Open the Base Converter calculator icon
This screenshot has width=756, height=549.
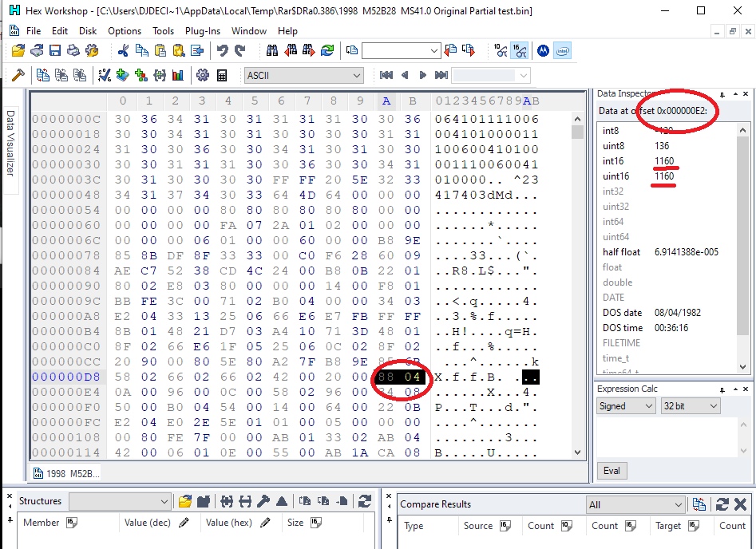pos(222,75)
